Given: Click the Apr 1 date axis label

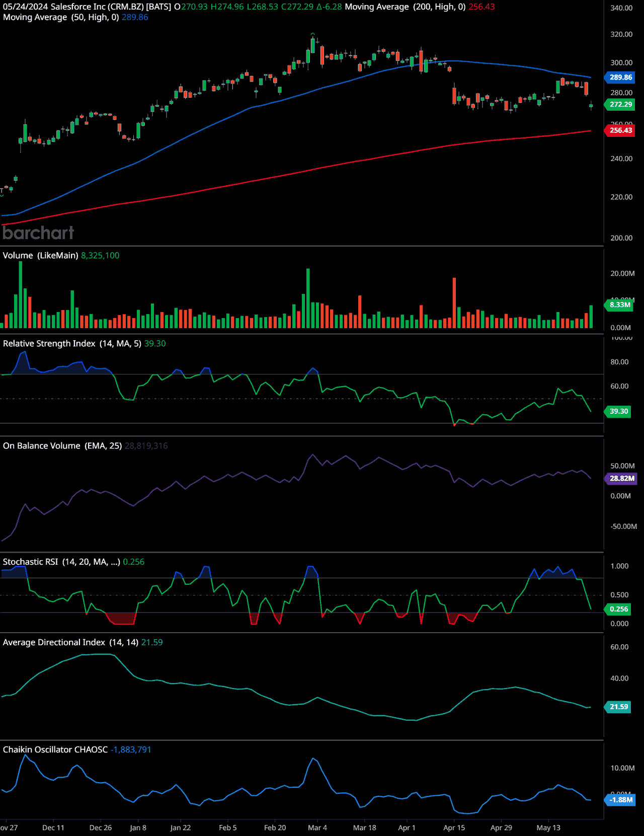Looking at the screenshot, I should (x=407, y=828).
